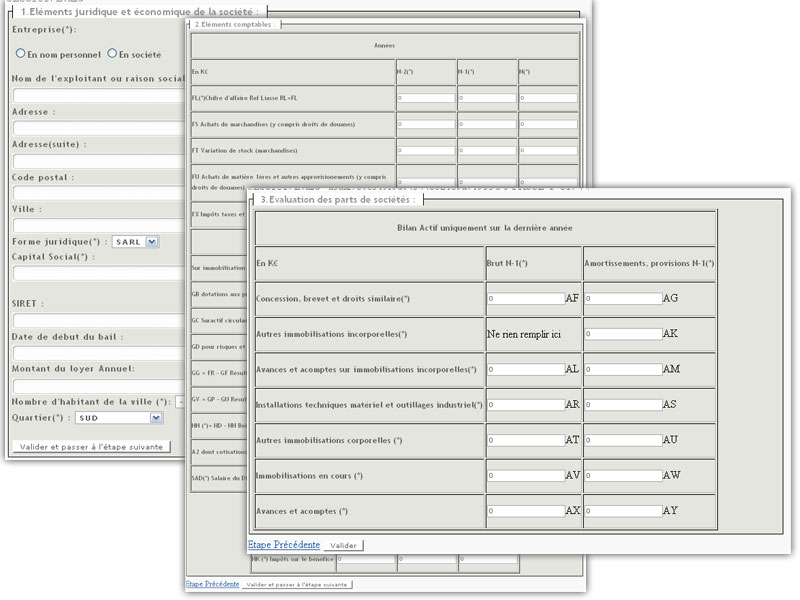The image size is (800, 600).
Task: Click 'Valider et passer à l'étape suivante' in panel 1
Action: [91, 446]
